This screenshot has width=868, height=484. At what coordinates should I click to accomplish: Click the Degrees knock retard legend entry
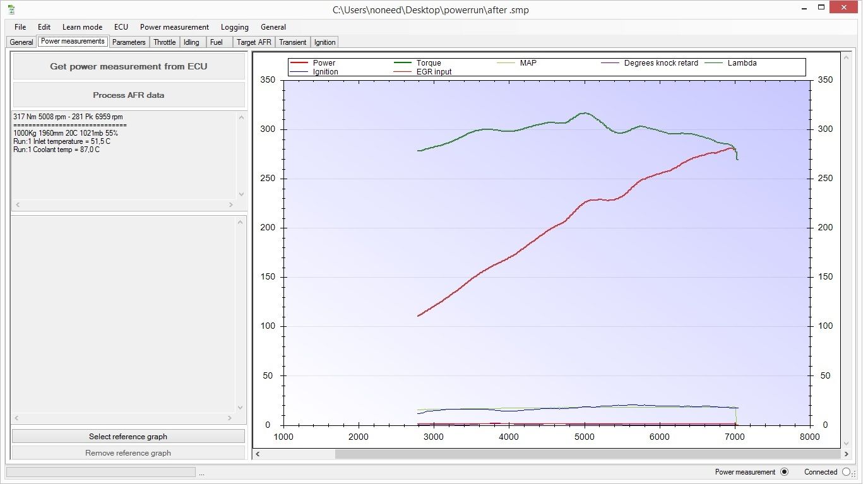point(650,63)
